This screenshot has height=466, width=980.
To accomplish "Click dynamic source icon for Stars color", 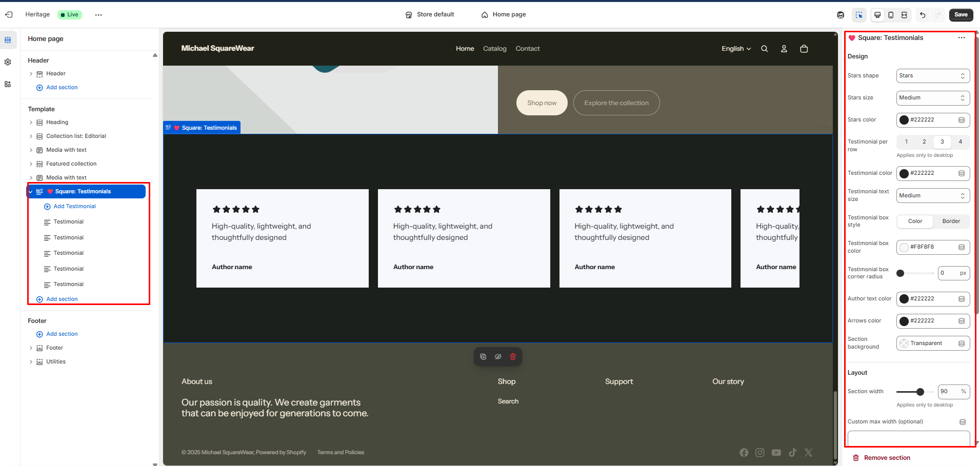I will [x=962, y=120].
